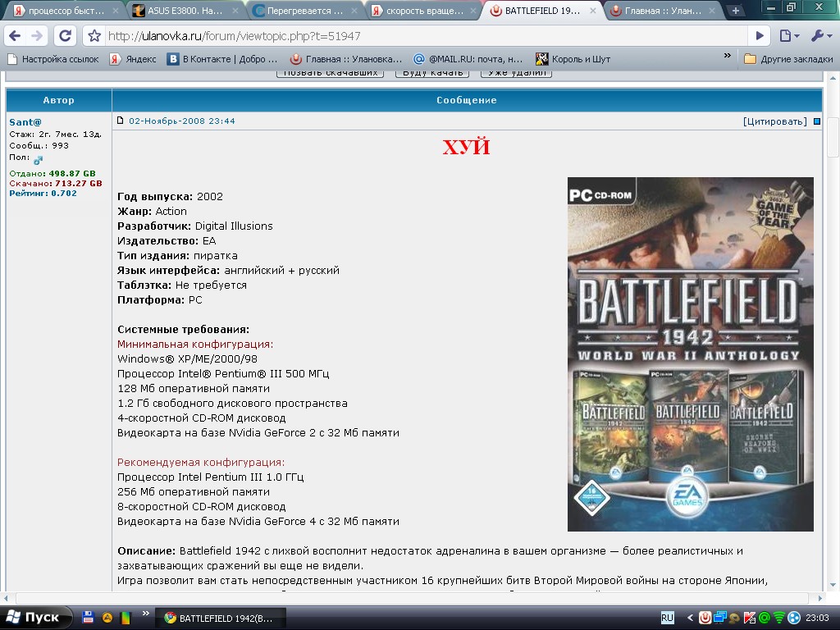Close the BATTLEFIELD 19… tab
Viewport: 840px width, 630px height.
(x=592, y=11)
